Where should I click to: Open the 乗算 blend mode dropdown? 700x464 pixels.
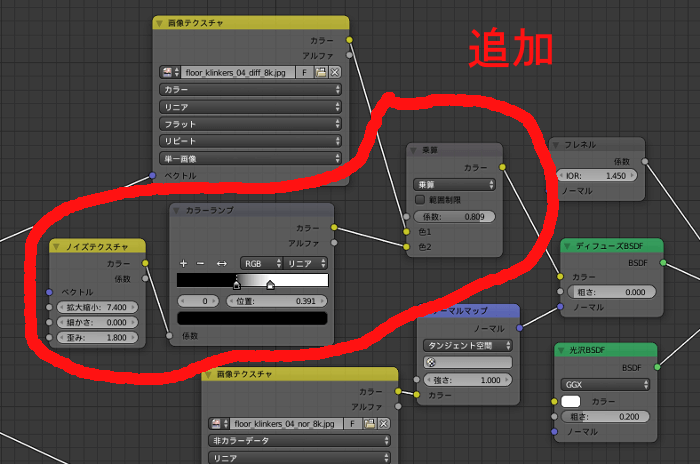click(x=454, y=184)
